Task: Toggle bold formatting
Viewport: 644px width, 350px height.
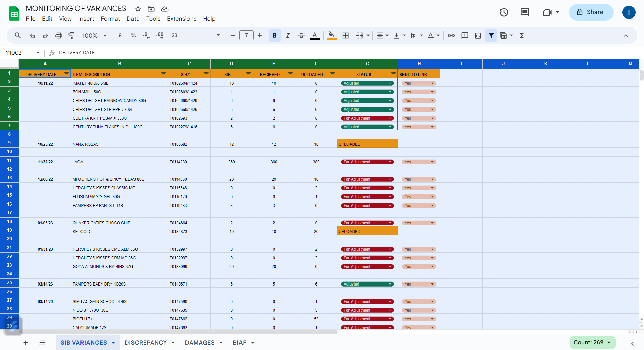Action: [x=275, y=35]
